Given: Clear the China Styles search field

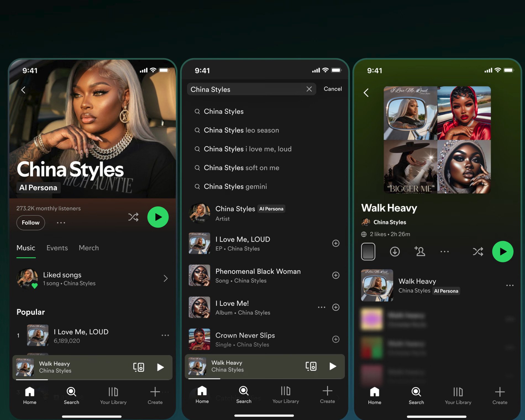Looking at the screenshot, I should tap(309, 89).
